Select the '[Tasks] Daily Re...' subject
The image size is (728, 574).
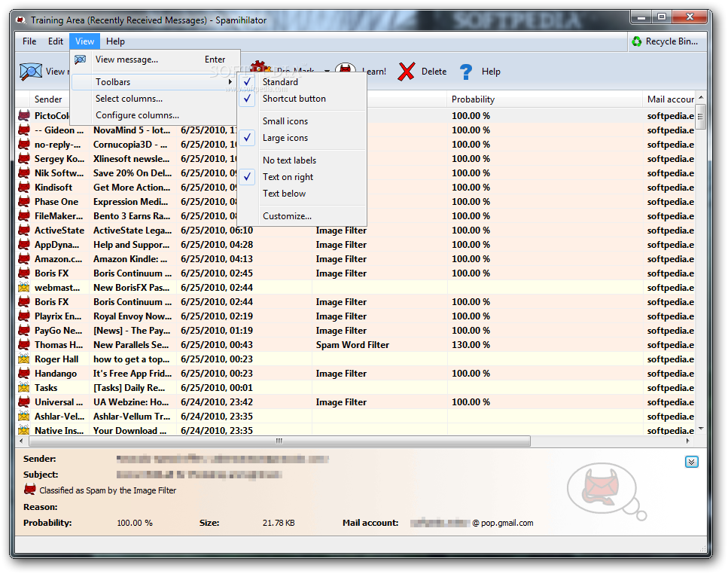(129, 388)
